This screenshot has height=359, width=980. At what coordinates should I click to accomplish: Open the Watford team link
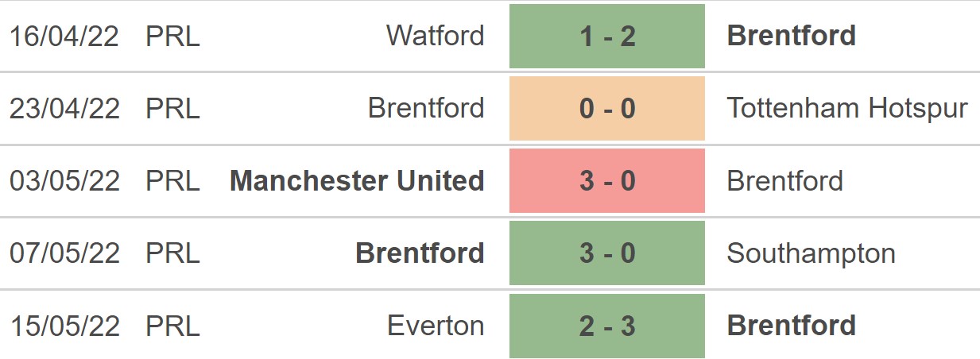click(435, 36)
